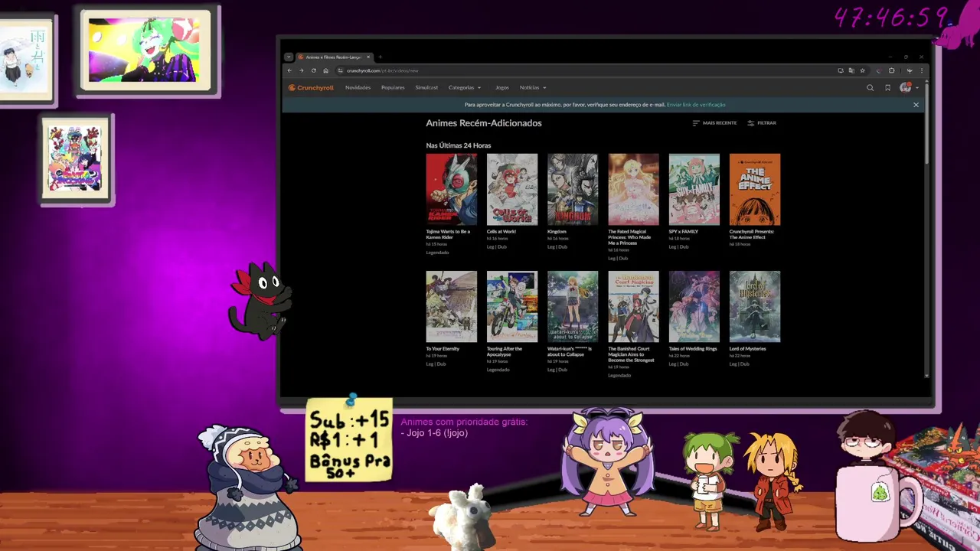Click Tales of Wedding Rings title text
This screenshot has height=551, width=980.
click(x=693, y=349)
